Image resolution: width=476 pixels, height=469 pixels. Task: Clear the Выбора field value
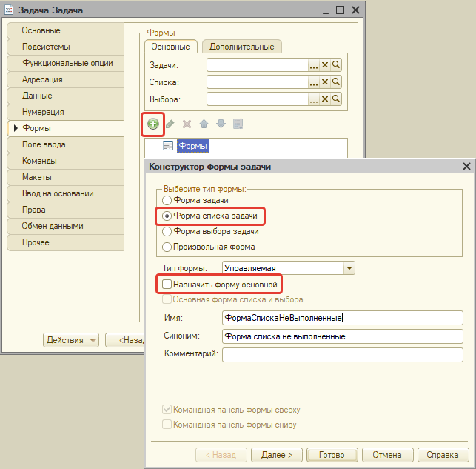coord(325,99)
